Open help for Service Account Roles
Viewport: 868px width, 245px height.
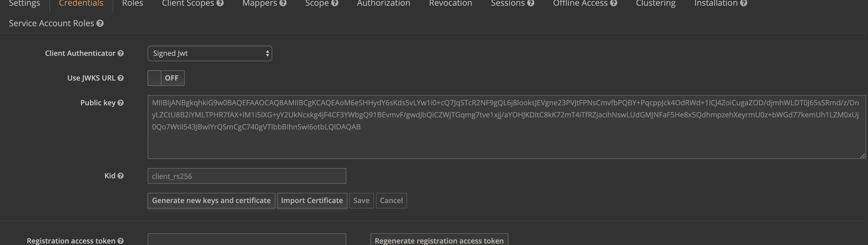[100, 23]
